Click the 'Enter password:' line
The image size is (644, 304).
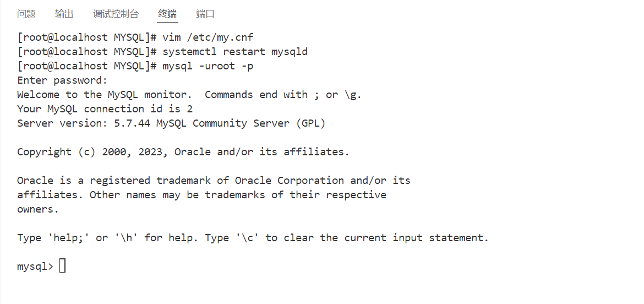click(62, 80)
